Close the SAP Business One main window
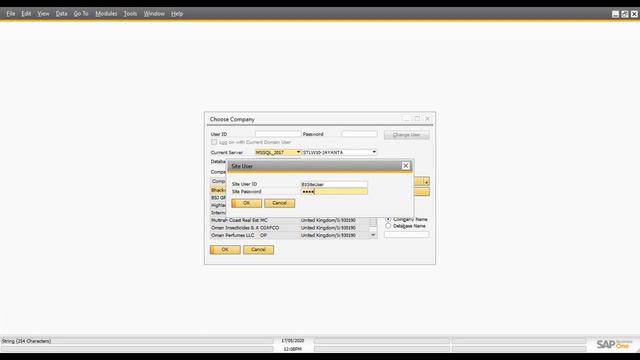Viewport: 640px width, 360px height. 634,14
